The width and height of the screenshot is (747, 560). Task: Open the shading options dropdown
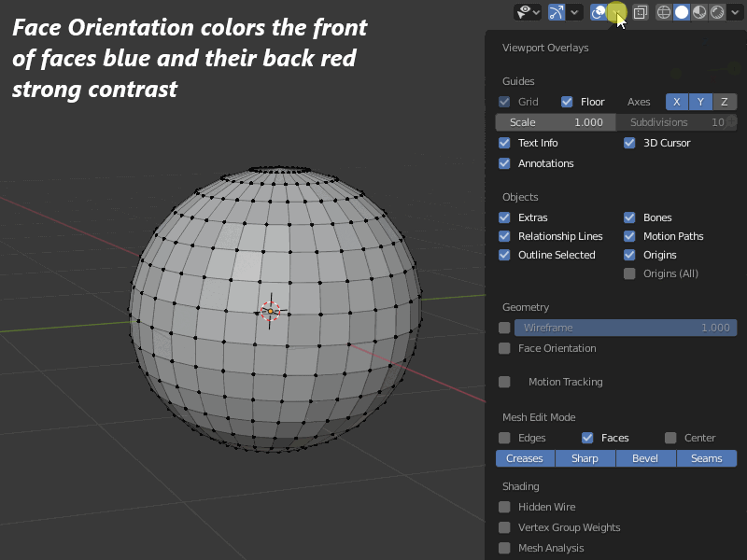[x=734, y=12]
